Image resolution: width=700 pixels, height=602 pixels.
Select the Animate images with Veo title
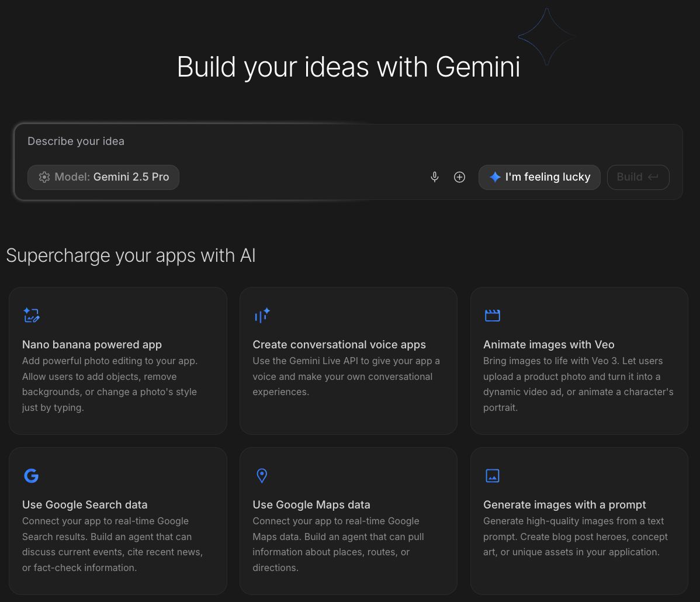click(x=549, y=345)
